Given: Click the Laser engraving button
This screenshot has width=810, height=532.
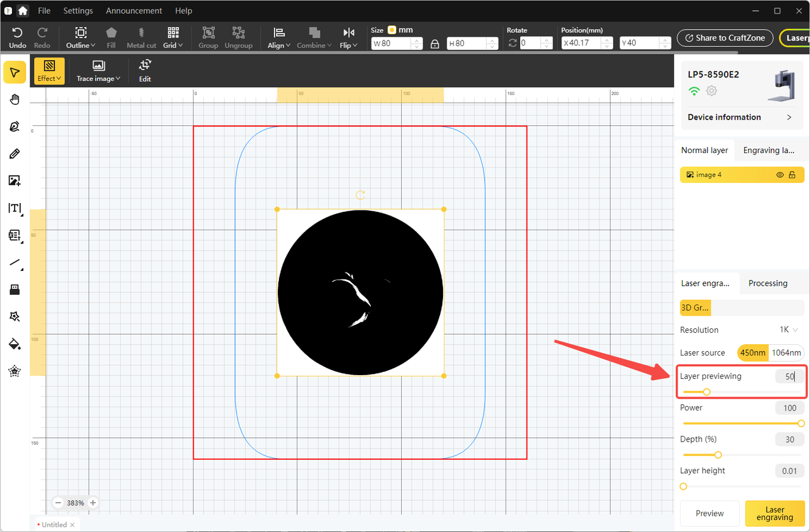Looking at the screenshot, I should point(775,513).
